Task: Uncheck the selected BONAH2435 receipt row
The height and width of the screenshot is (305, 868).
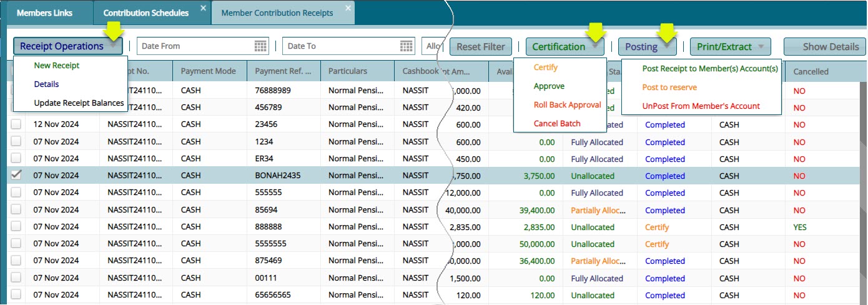Action: pos(16,176)
